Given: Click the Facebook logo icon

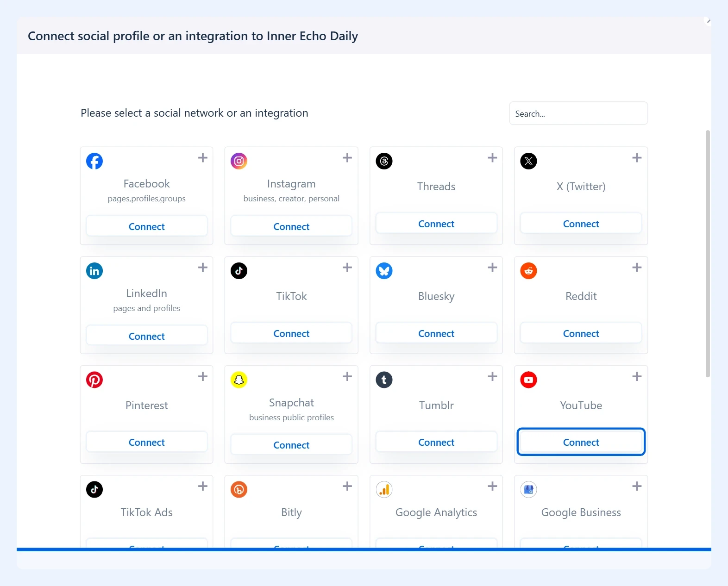Looking at the screenshot, I should pos(94,161).
